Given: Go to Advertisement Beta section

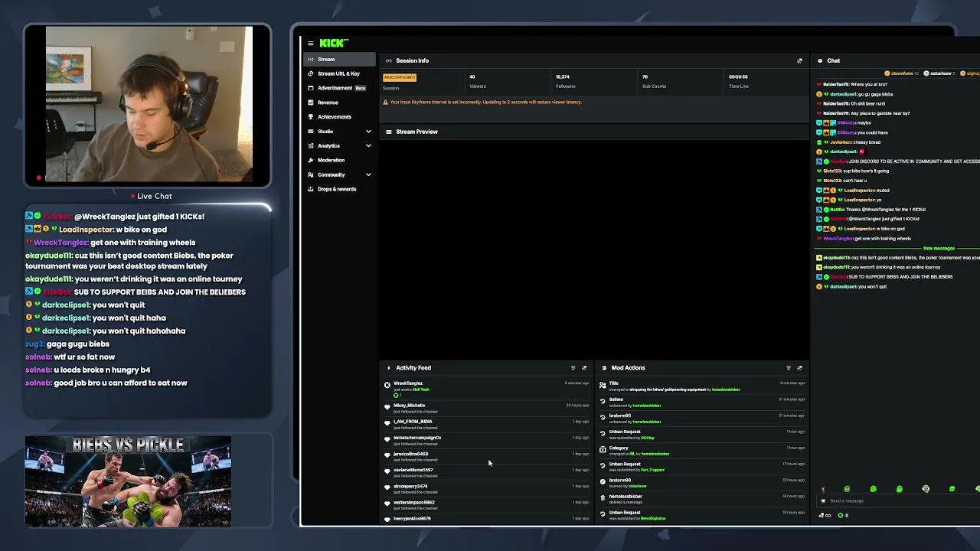Looking at the screenshot, I should pos(339,88).
